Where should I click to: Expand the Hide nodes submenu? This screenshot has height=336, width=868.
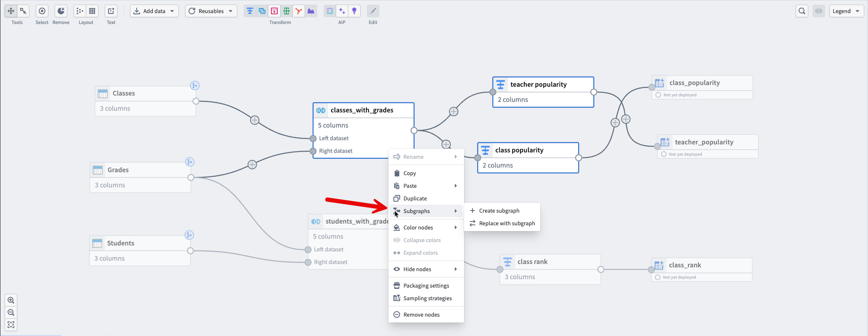coord(426,269)
